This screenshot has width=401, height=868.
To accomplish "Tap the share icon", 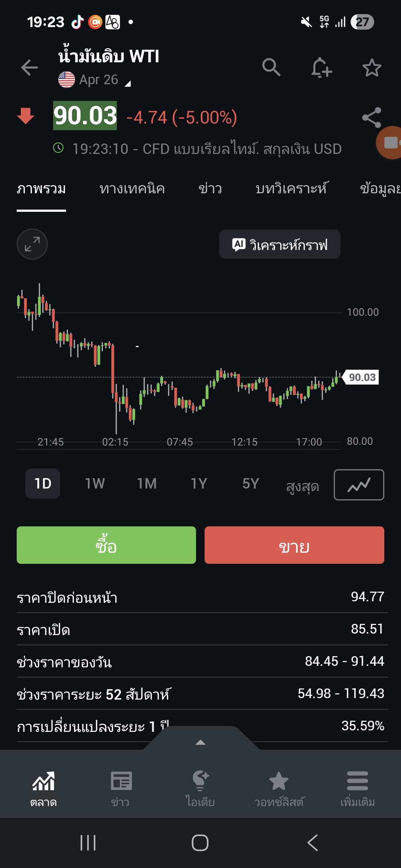I will point(371,118).
